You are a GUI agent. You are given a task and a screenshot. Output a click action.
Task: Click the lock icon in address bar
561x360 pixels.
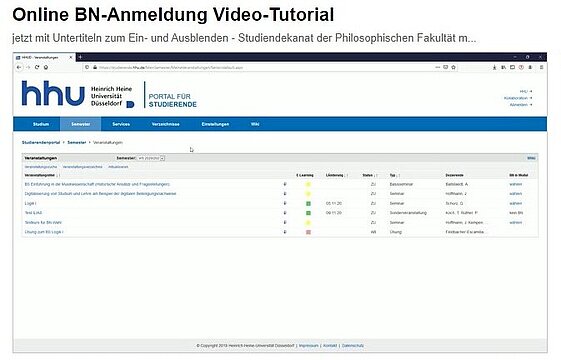[x=95, y=67]
